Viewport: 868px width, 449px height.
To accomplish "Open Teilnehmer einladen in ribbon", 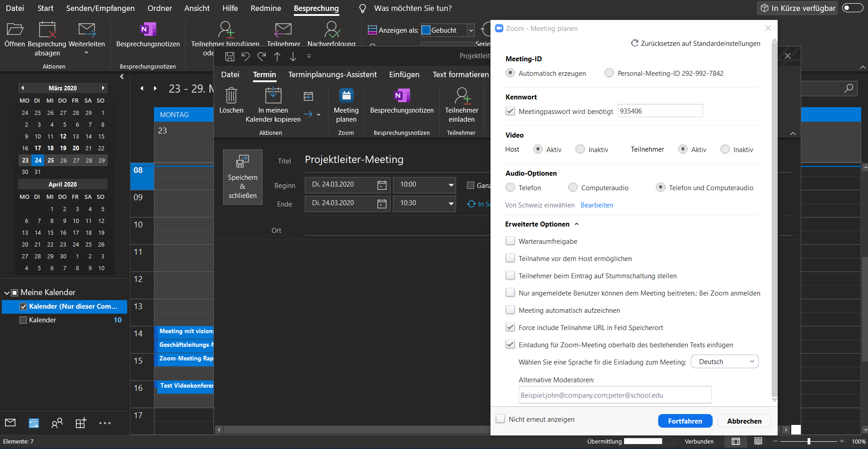I will 461,105.
